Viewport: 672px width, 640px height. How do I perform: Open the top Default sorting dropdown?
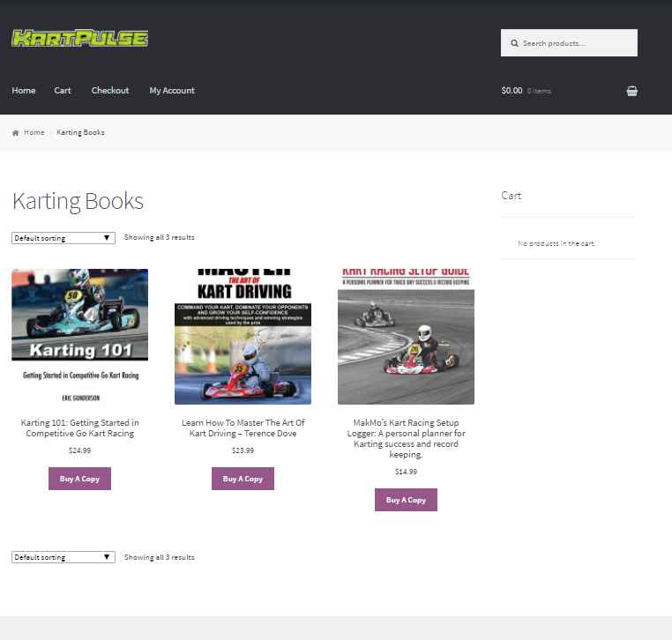tap(63, 238)
